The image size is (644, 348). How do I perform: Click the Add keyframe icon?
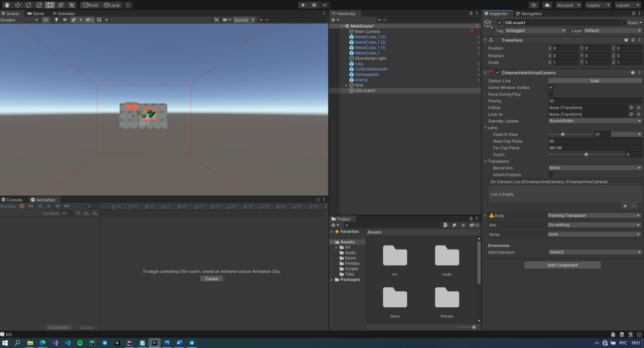click(86, 213)
